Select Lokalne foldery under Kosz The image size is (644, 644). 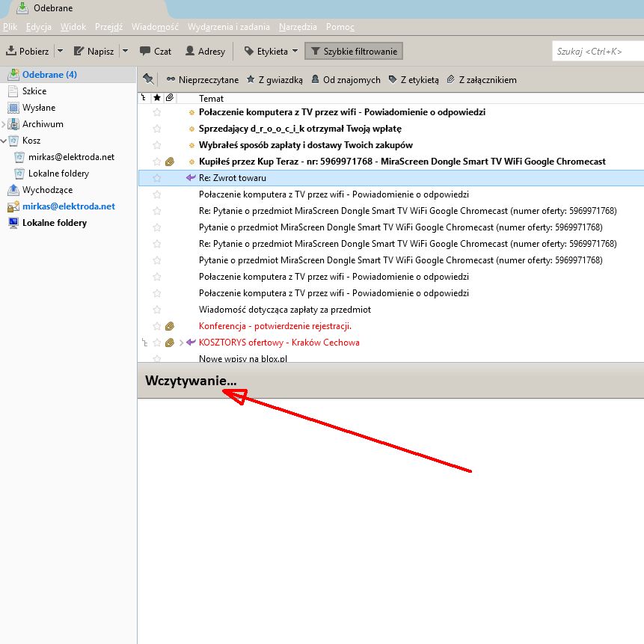(58, 173)
